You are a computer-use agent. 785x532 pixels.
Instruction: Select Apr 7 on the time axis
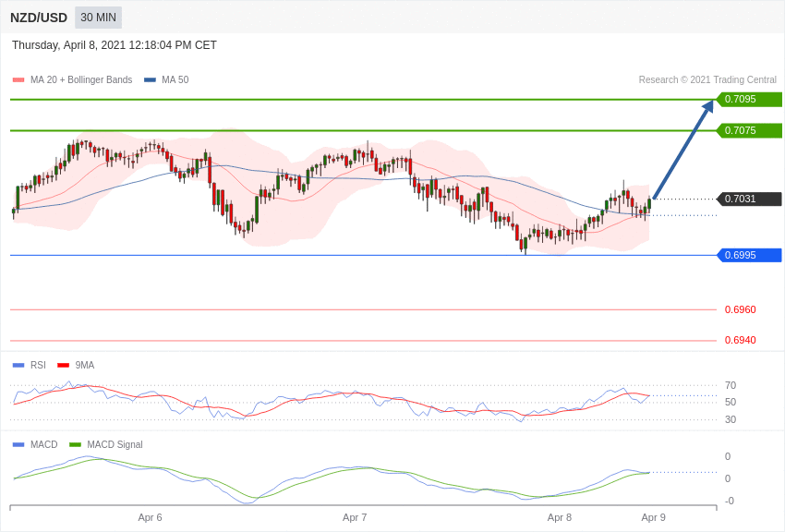coord(355,517)
